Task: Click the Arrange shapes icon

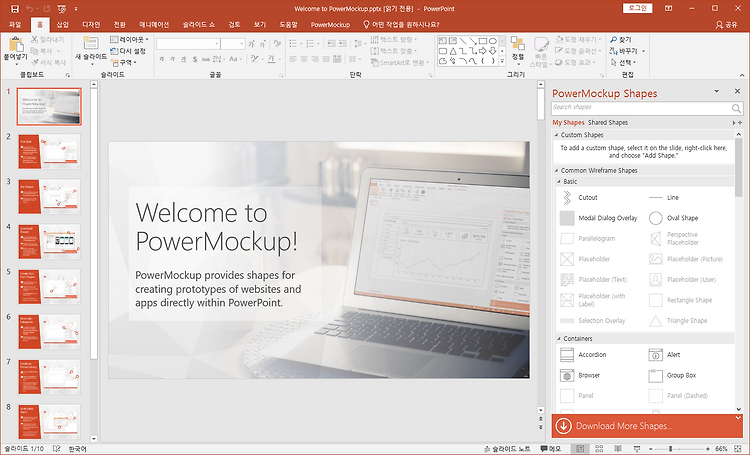Action: click(x=518, y=44)
